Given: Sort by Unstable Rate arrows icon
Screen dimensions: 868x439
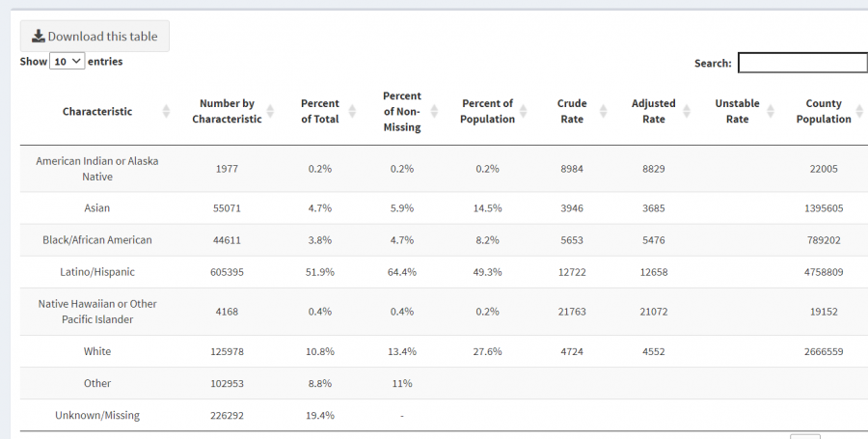Looking at the screenshot, I should coord(771,112).
